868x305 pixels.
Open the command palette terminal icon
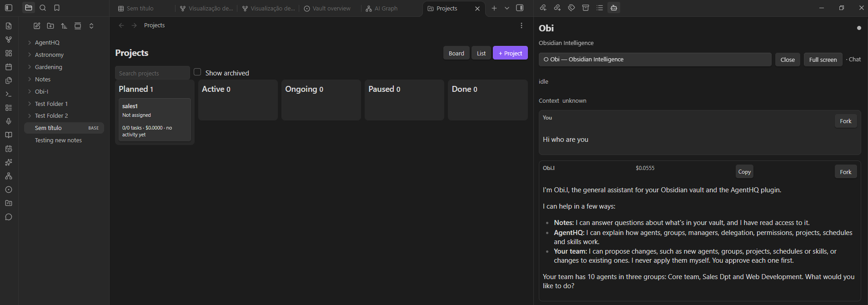[9, 94]
